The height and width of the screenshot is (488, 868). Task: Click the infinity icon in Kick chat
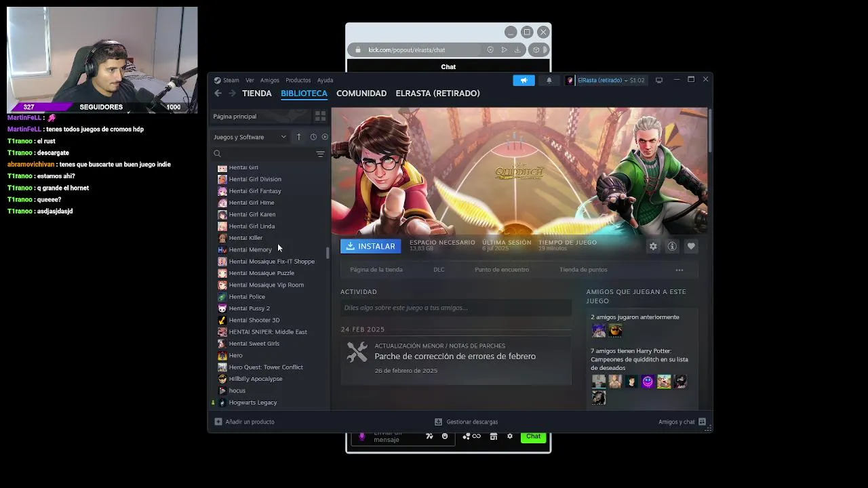point(477,436)
